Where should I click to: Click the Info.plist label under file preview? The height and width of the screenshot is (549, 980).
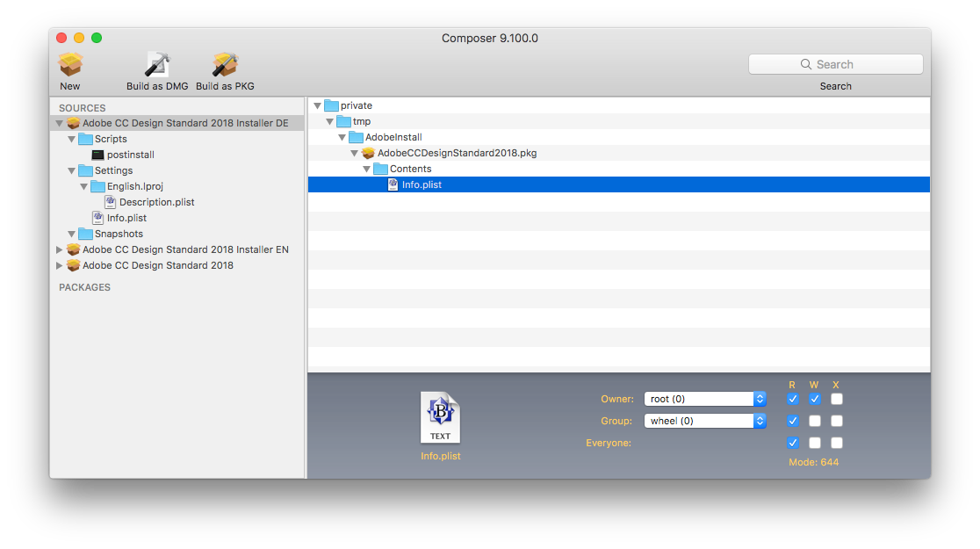[441, 456]
